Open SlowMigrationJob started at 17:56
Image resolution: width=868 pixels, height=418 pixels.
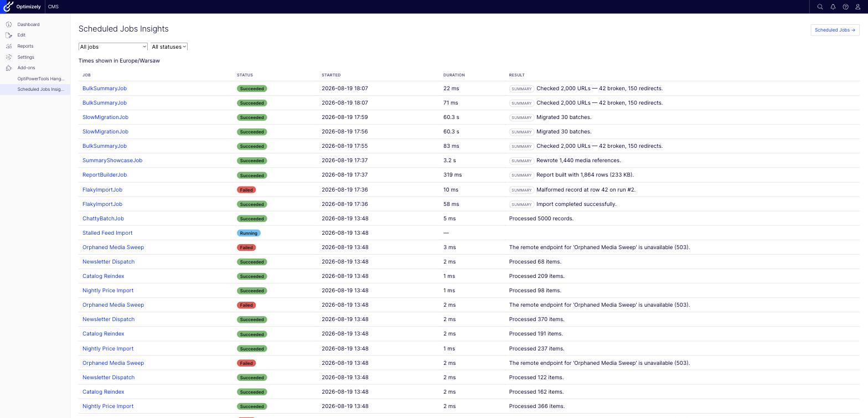(x=105, y=132)
